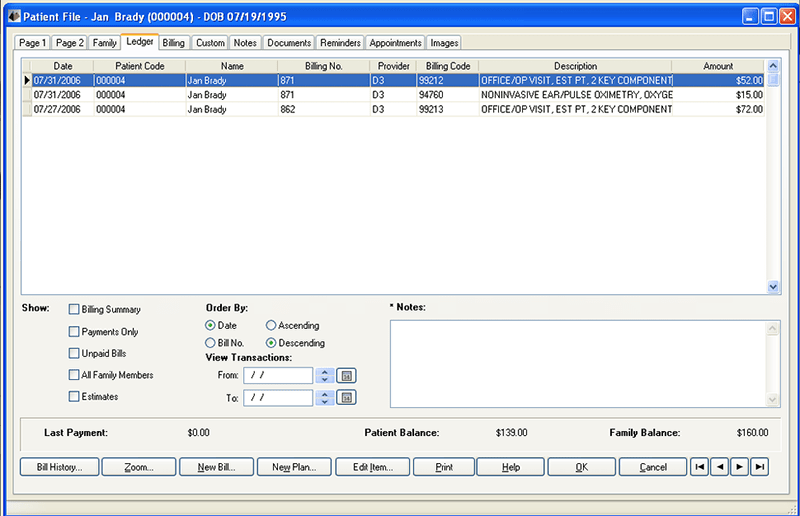The image size is (800, 516).
Task: Jump to first record navigation arrow
Action: click(699, 467)
